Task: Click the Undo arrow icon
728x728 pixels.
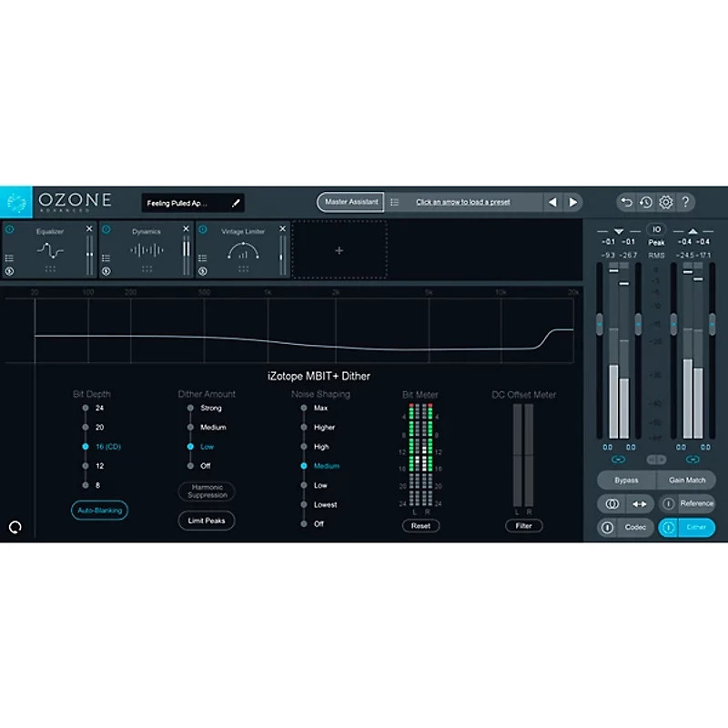Action: click(x=625, y=202)
